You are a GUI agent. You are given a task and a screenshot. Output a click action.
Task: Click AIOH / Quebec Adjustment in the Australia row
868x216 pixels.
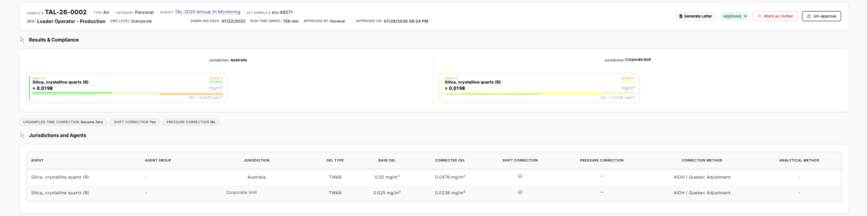(x=702, y=177)
